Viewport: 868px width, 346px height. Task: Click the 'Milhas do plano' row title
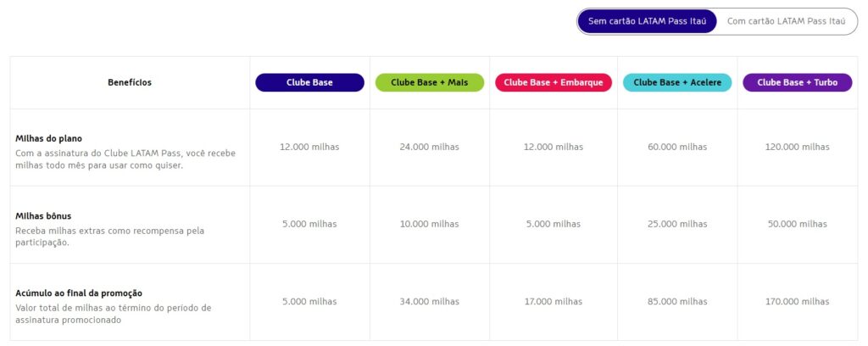pyautogui.click(x=48, y=137)
